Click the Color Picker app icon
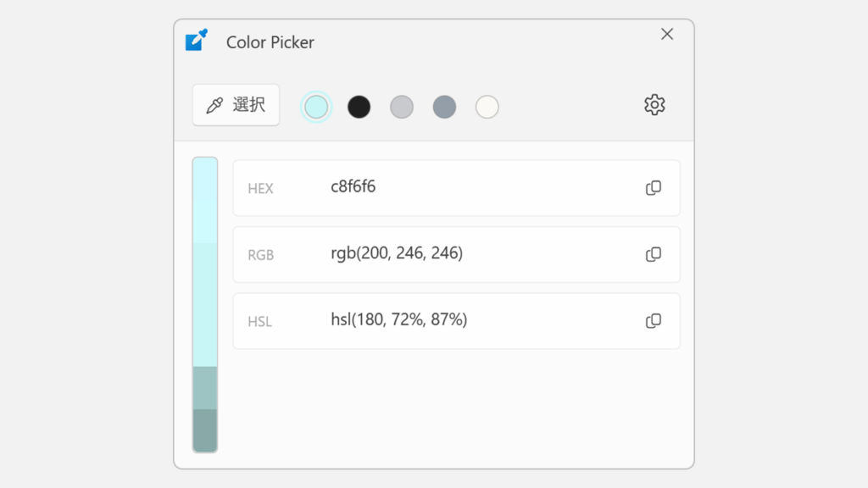Image resolution: width=868 pixels, height=488 pixels. tap(196, 40)
